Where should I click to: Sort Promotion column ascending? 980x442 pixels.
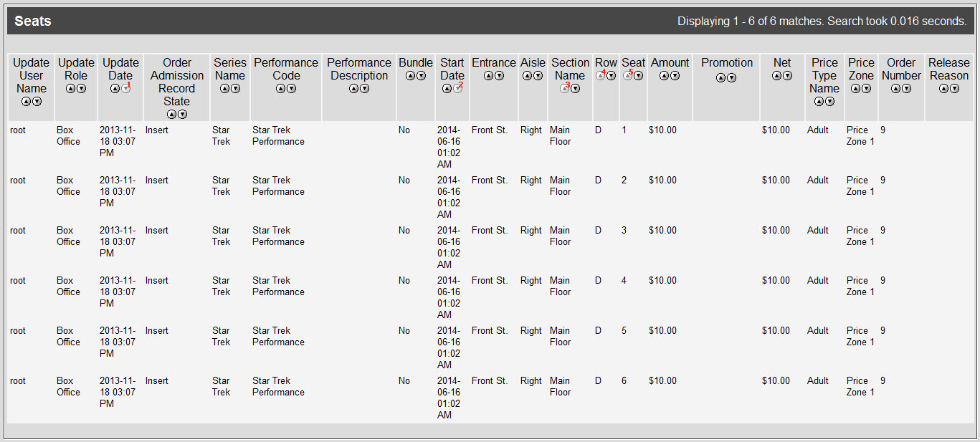[720, 78]
